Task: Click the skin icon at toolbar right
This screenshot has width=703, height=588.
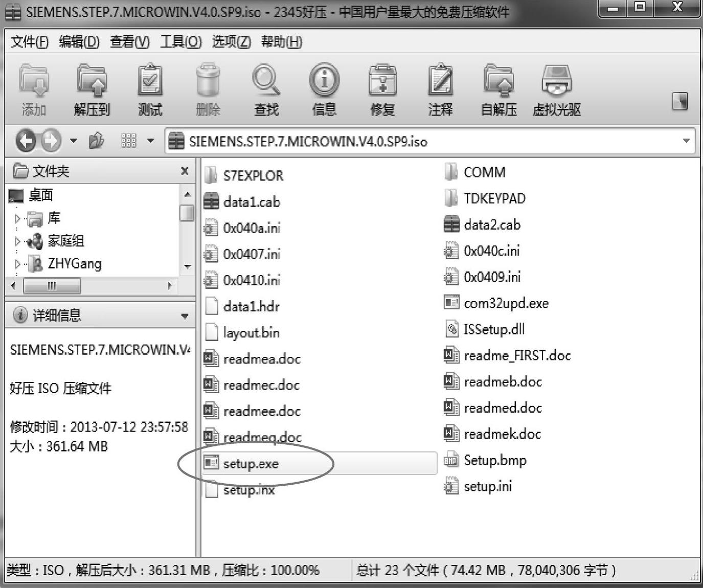Action: pos(679,101)
